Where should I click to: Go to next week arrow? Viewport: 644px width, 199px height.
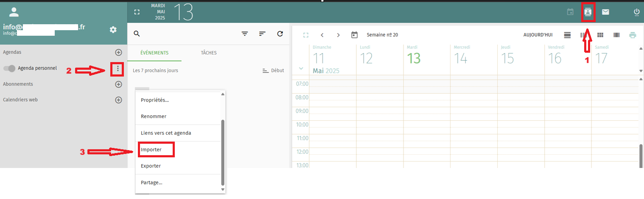click(338, 35)
